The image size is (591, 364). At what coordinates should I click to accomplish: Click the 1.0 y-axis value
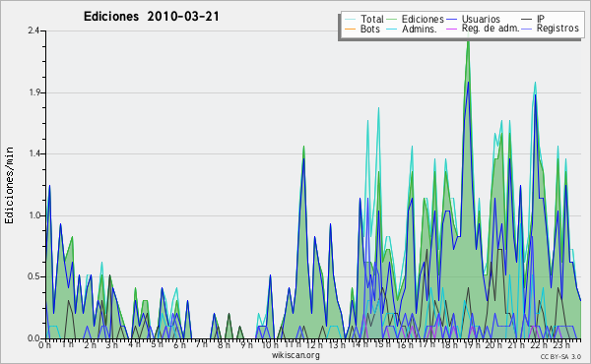pyautogui.click(x=34, y=215)
